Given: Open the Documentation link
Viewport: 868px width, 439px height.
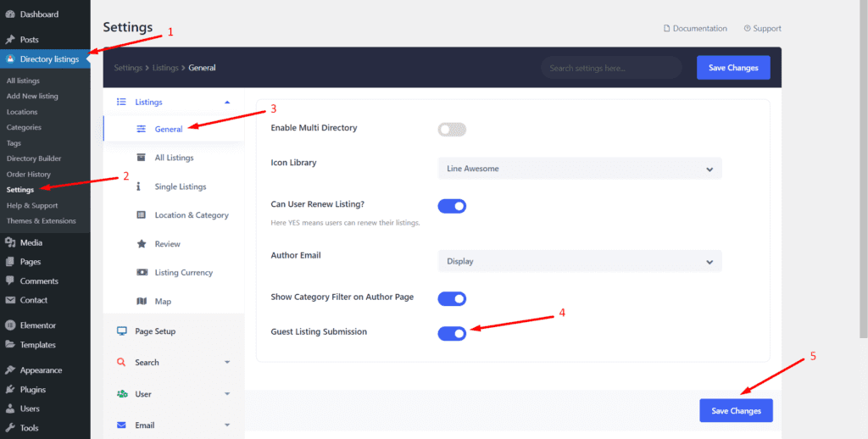Looking at the screenshot, I should [695, 29].
